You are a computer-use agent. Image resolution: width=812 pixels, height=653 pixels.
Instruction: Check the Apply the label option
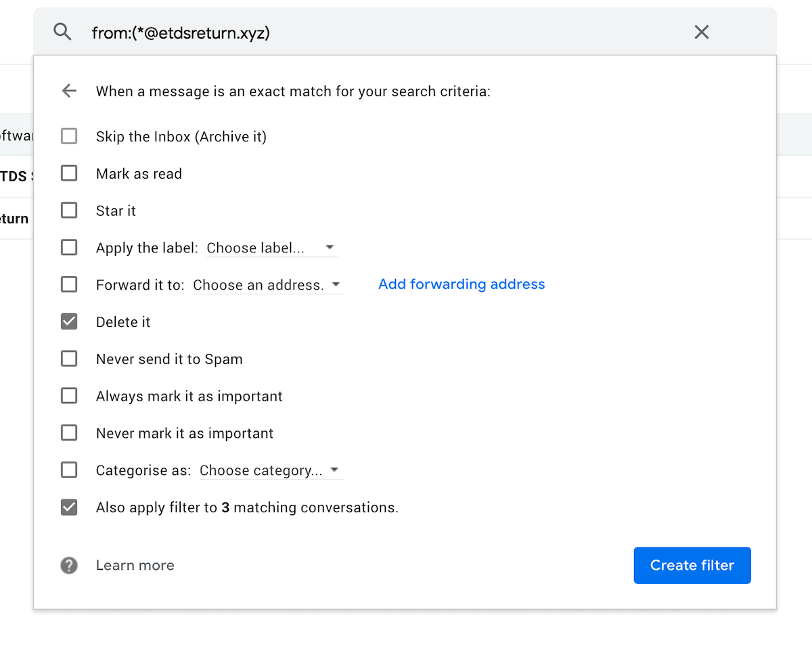click(x=69, y=247)
